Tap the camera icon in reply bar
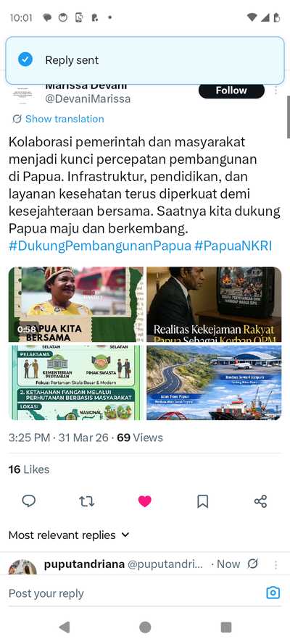 (273, 593)
